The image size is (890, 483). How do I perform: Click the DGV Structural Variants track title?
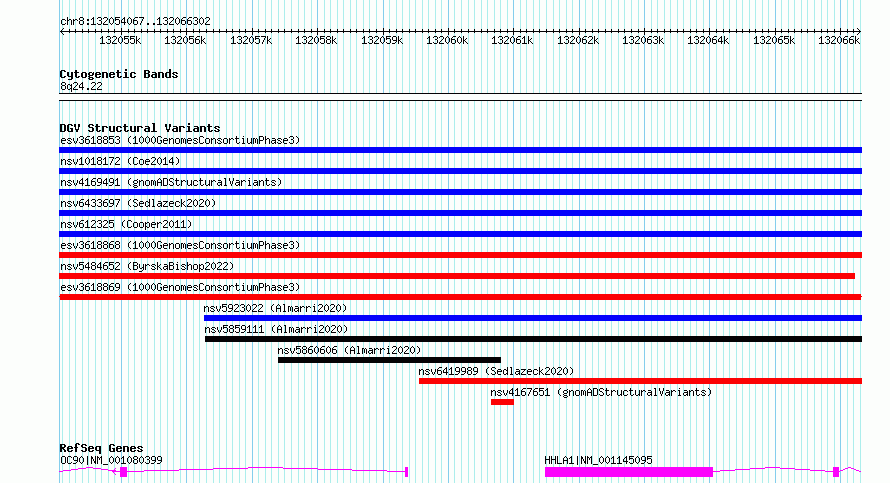(140, 128)
